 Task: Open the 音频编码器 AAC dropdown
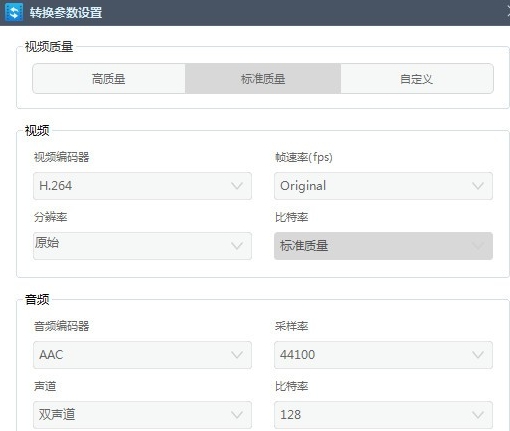(x=142, y=355)
